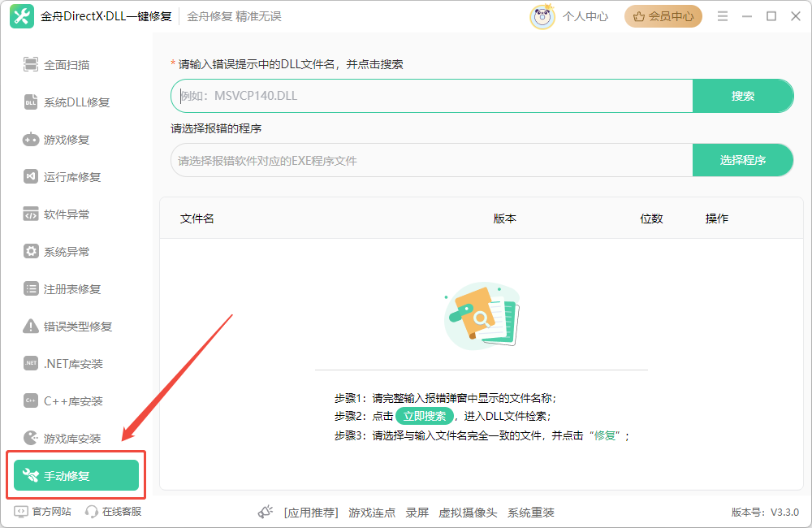Click the [应用推荐] label
Viewport: 812px width, 528px height.
coord(311,513)
